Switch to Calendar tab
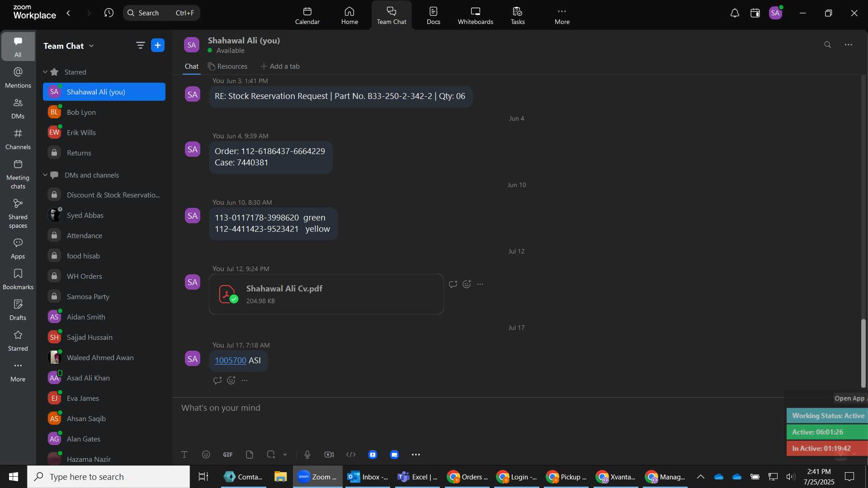This screenshot has width=868, height=488. (307, 15)
